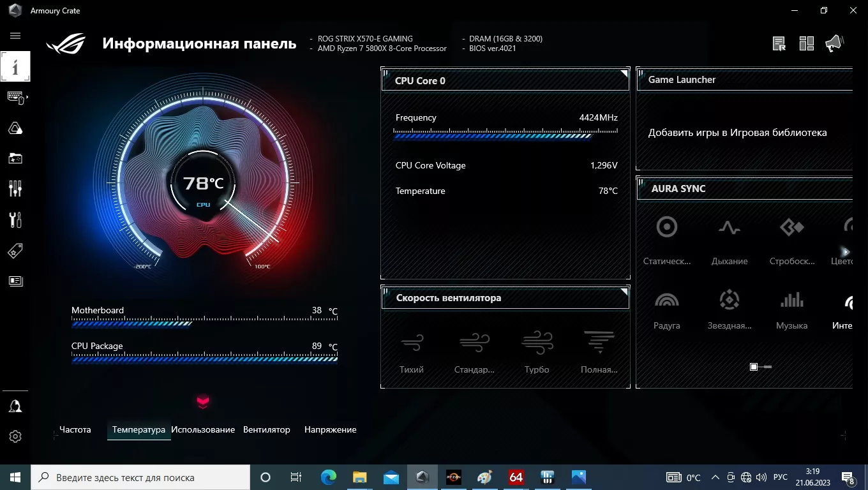Click the report icon in the header
868x490 pixels.
coord(779,43)
